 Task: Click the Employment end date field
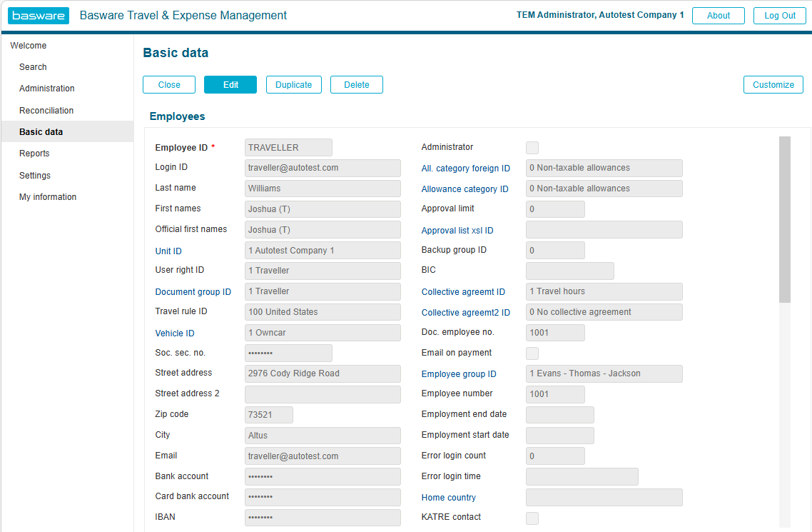click(560, 415)
